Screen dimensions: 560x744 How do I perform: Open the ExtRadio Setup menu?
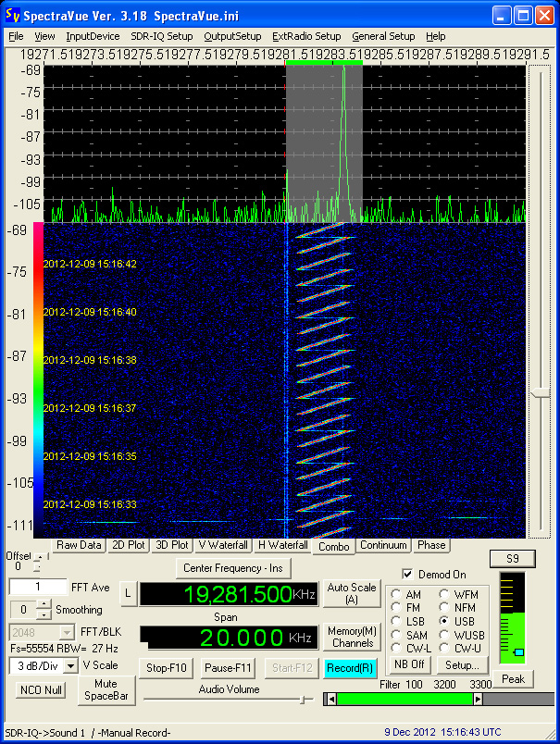[306, 36]
